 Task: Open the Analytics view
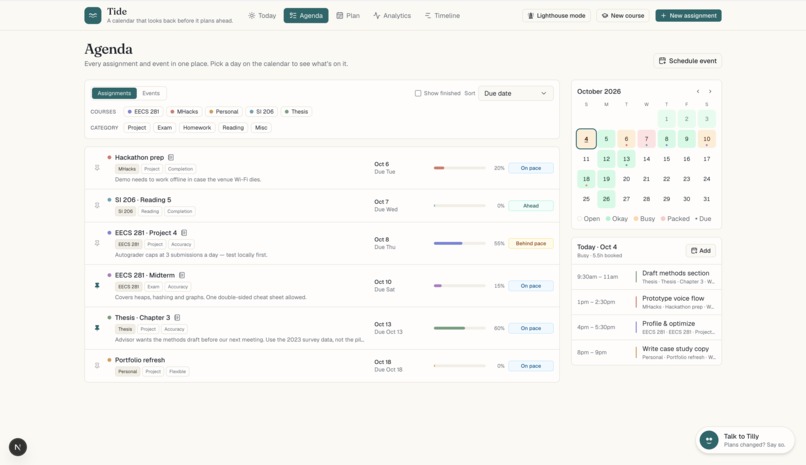392,15
